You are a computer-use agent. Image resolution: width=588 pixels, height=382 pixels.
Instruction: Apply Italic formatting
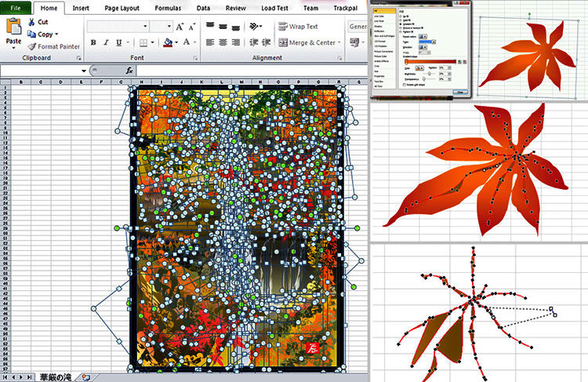point(106,42)
